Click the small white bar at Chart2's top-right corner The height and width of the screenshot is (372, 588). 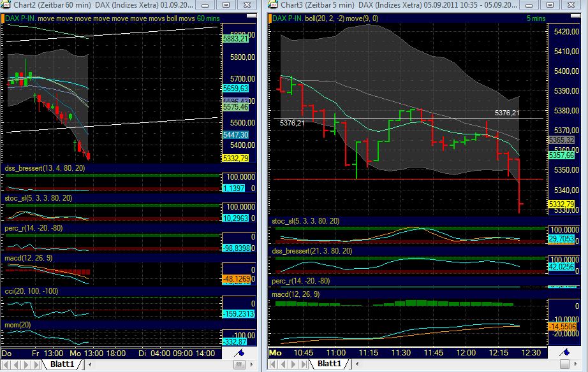coord(251,16)
